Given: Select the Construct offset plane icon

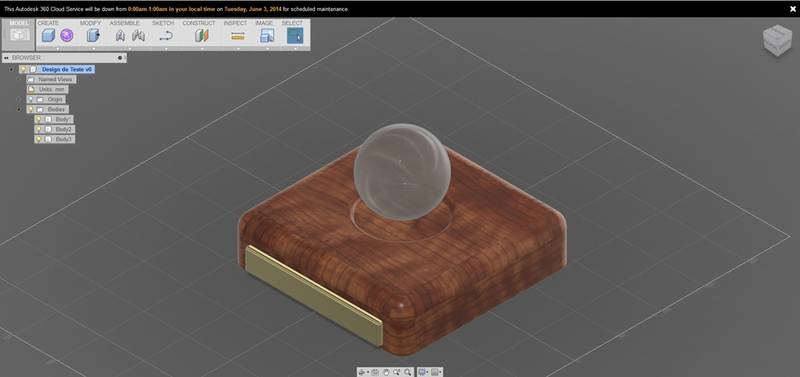Looking at the screenshot, I should [x=202, y=35].
